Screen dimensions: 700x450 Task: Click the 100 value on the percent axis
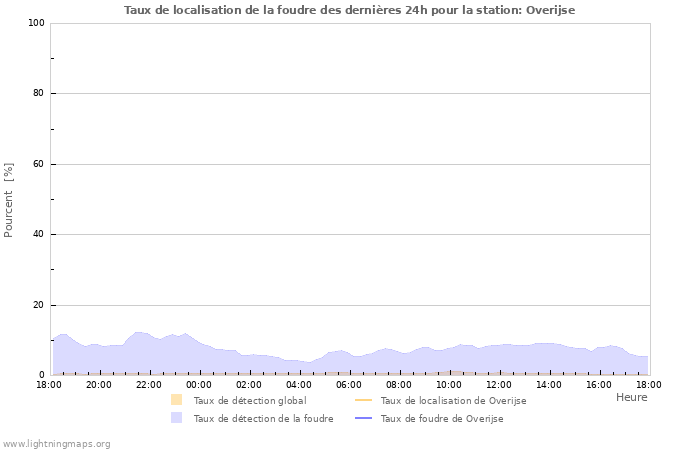pyautogui.click(x=36, y=23)
